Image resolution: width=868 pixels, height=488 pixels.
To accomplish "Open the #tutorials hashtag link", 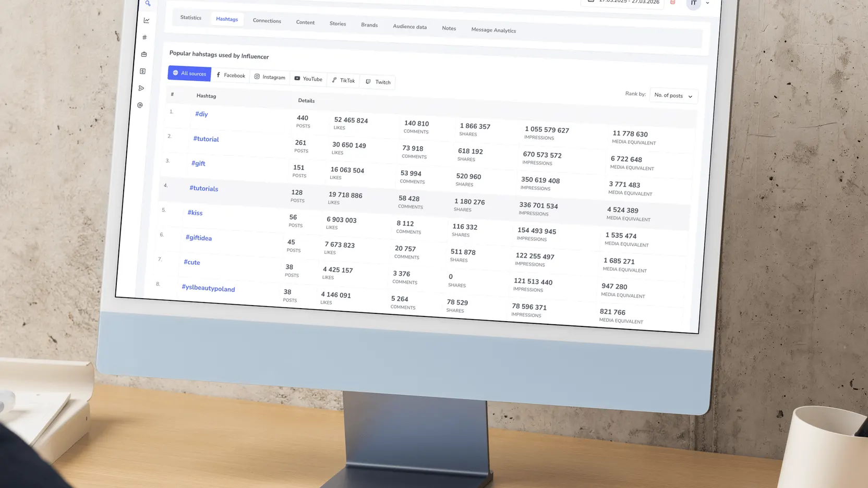I will coord(204,188).
